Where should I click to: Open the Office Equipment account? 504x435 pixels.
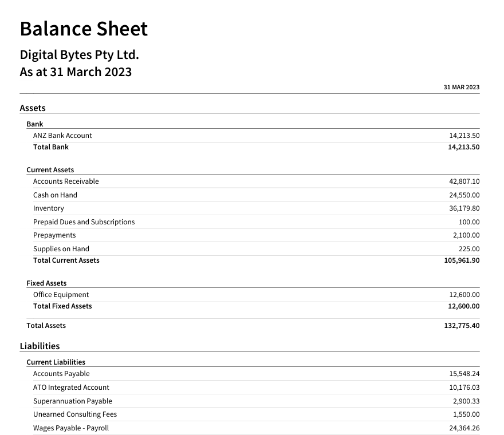[61, 295]
